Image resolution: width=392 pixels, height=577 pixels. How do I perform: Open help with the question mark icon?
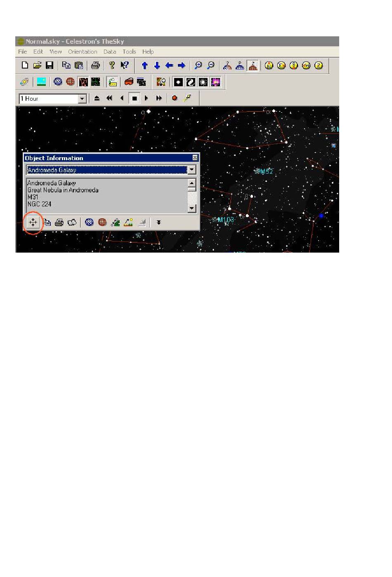pyautogui.click(x=112, y=65)
